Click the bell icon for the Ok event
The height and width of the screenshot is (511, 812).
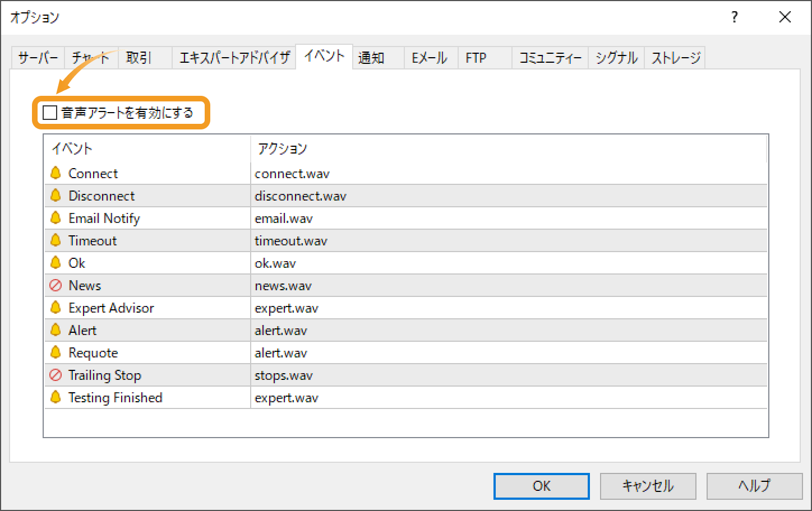click(56, 263)
